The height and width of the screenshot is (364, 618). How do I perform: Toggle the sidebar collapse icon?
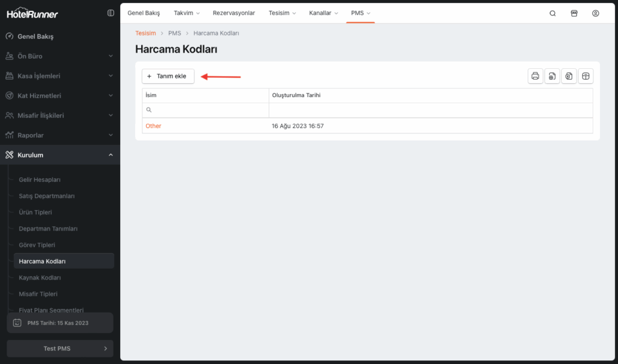(x=110, y=13)
